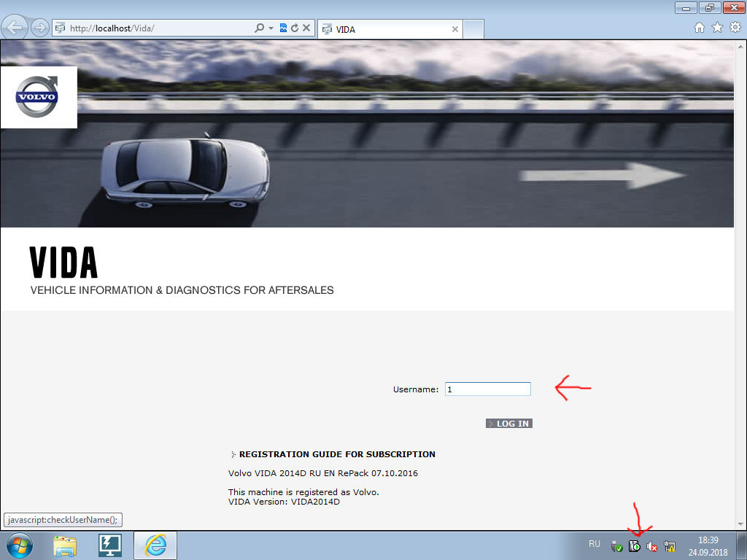Stop loading with the X icon in address bar
Image resolution: width=747 pixels, height=560 pixels.
pyautogui.click(x=306, y=28)
